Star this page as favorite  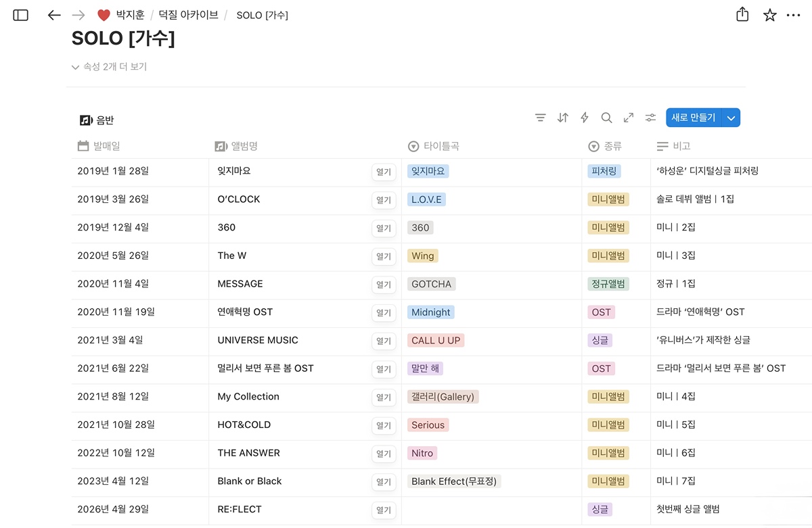tap(770, 15)
